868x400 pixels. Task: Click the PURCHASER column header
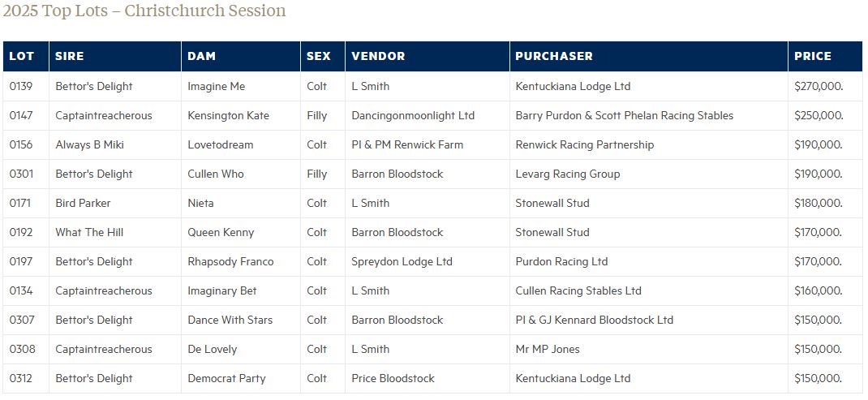(554, 57)
